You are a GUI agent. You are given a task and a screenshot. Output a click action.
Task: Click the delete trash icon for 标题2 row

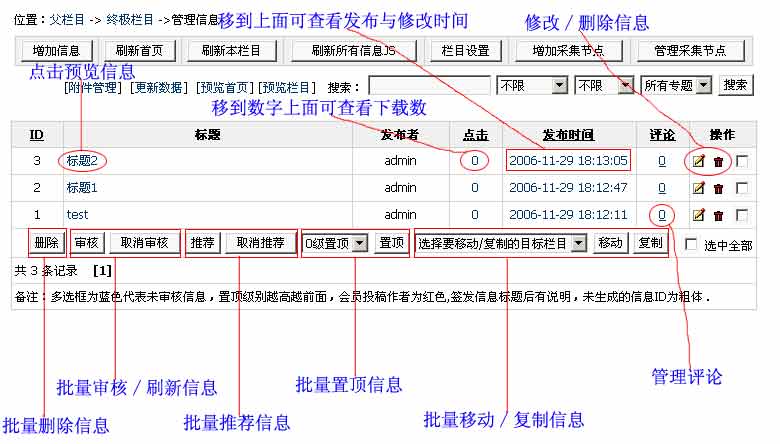(x=718, y=160)
